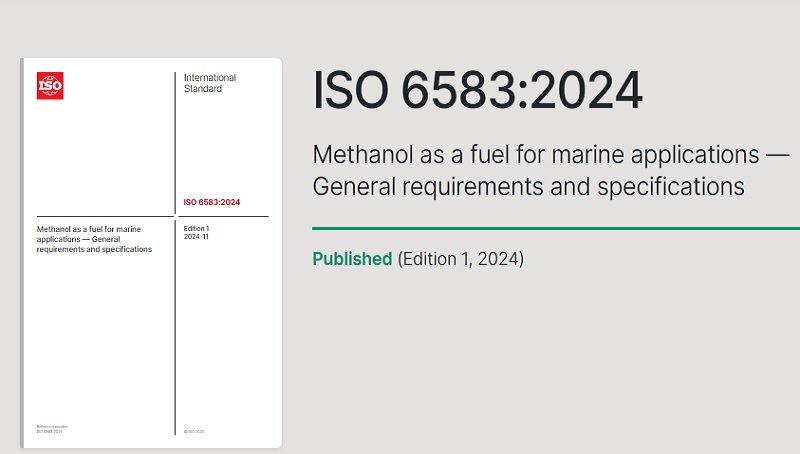The width and height of the screenshot is (800, 454).
Task: Click the large ISO 6583:2024 heading
Action: (x=477, y=91)
